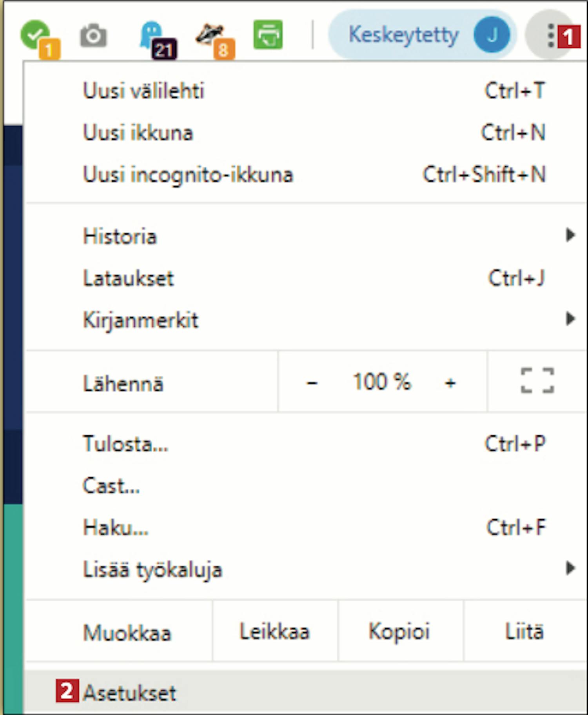Click the green checkmark extension icon
This screenshot has width=588, height=715.
pos(35,35)
